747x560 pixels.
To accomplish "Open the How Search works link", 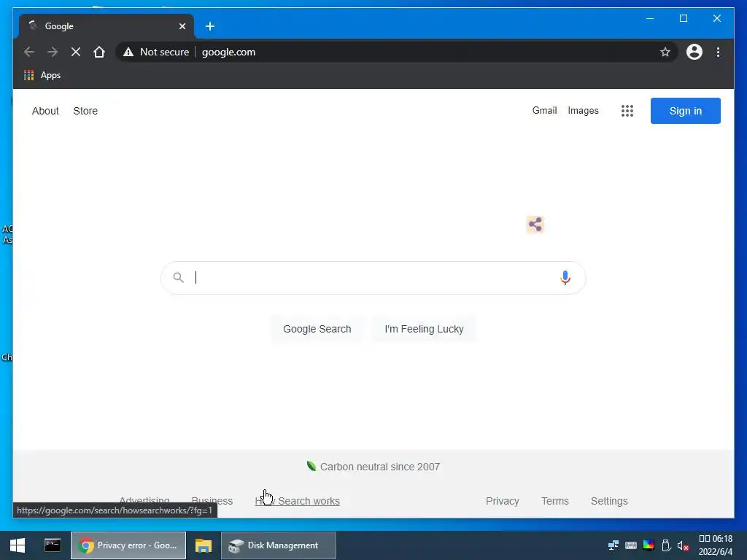I will pos(298,501).
